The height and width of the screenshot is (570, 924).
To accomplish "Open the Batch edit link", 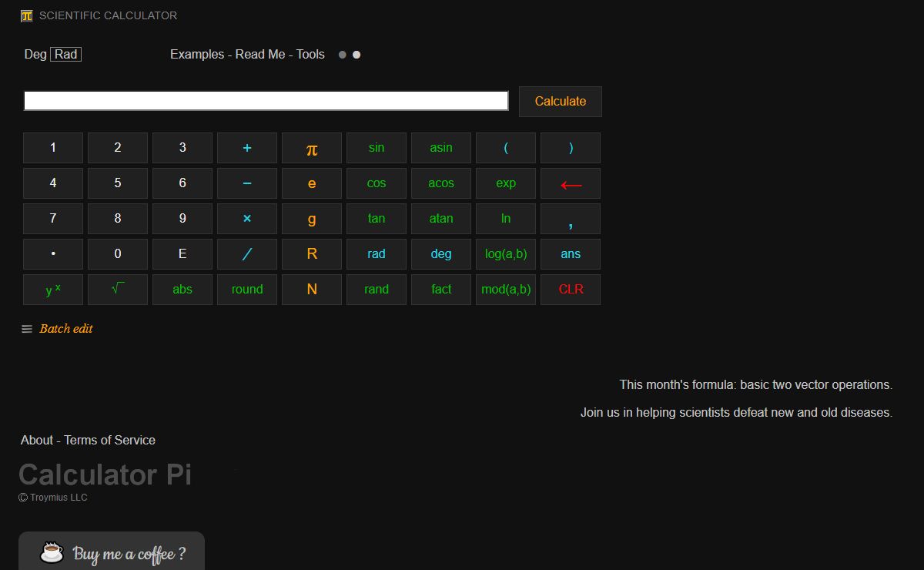I will pyautogui.click(x=66, y=329).
